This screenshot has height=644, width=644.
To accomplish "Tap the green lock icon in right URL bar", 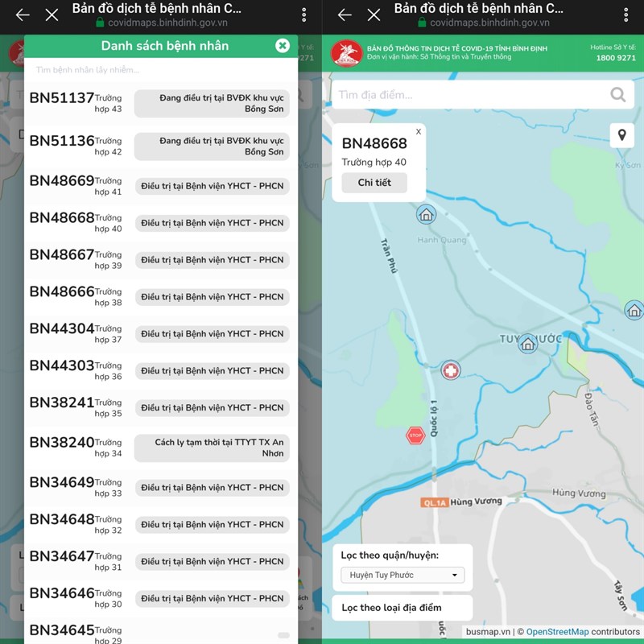I will tap(422, 23).
